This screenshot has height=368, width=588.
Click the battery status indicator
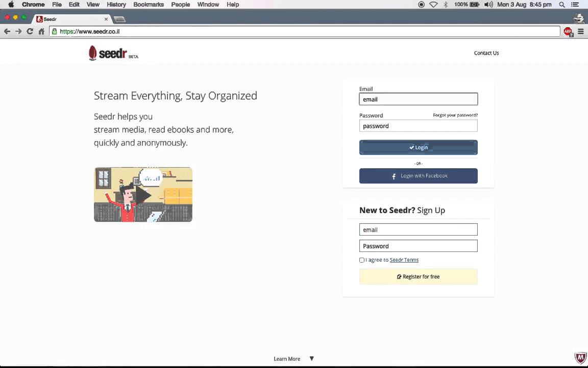(x=467, y=5)
